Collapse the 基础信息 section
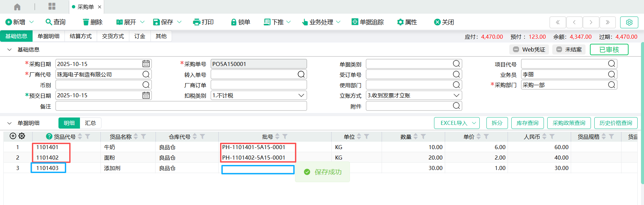Screen dimensions: 644x205 pos(9,50)
